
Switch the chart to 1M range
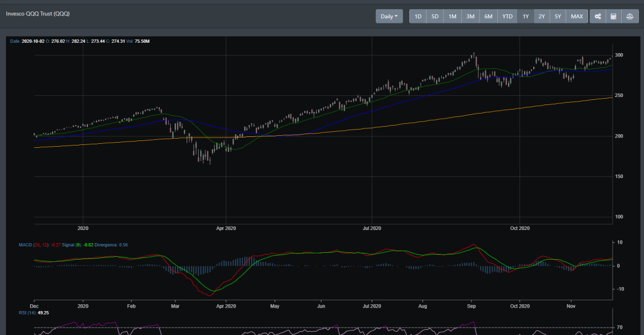(452, 17)
